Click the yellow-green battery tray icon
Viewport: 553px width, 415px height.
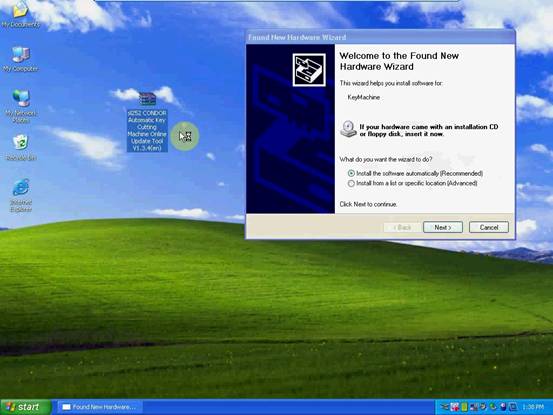[x=464, y=407]
